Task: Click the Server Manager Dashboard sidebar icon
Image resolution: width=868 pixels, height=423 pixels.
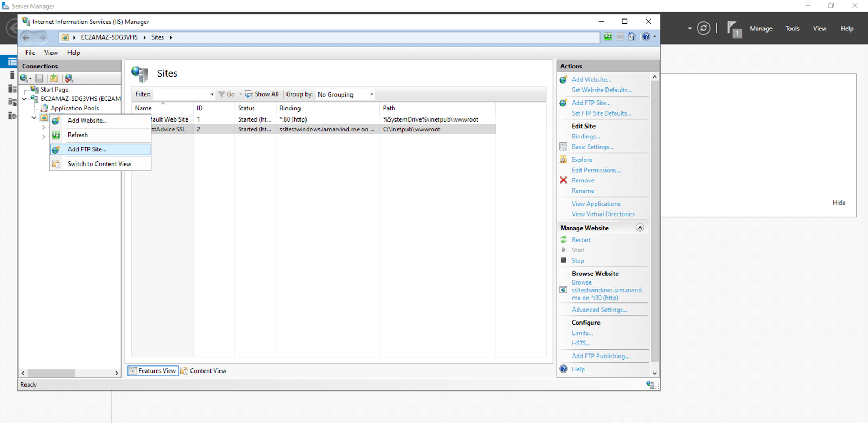Action: coord(12,62)
